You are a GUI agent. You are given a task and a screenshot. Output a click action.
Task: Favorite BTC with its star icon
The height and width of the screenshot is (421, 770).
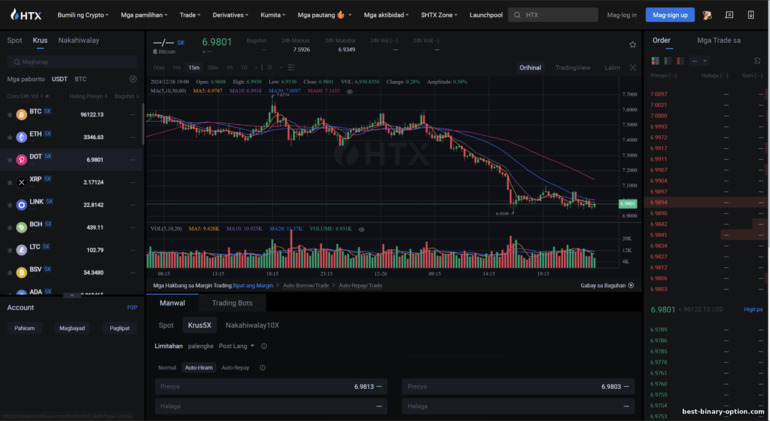pyautogui.click(x=9, y=114)
